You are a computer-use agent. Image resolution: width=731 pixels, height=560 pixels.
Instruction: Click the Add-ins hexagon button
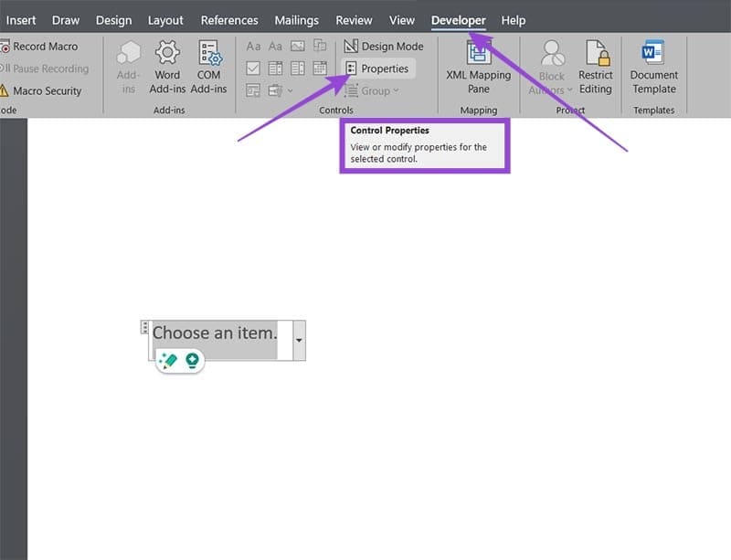tap(128, 68)
